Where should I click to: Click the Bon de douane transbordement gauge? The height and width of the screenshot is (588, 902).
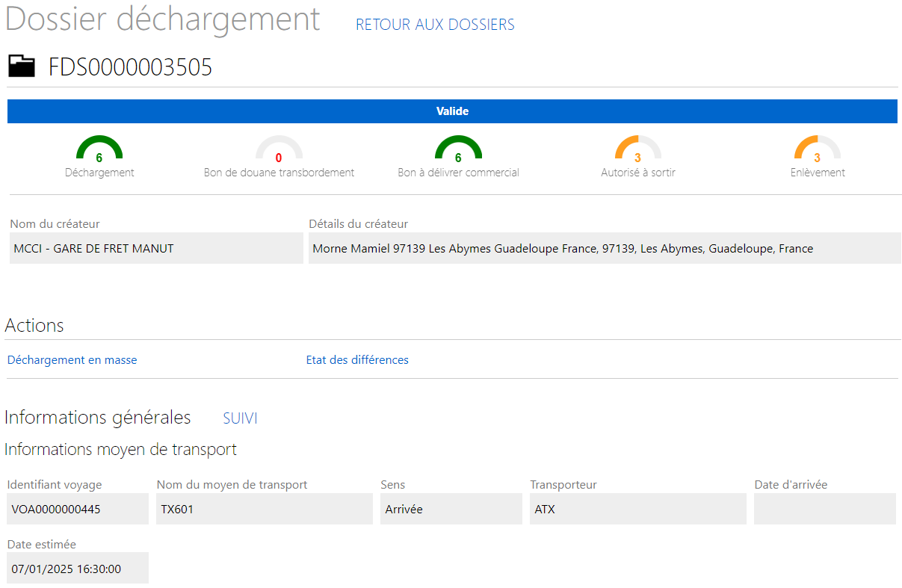point(279,150)
